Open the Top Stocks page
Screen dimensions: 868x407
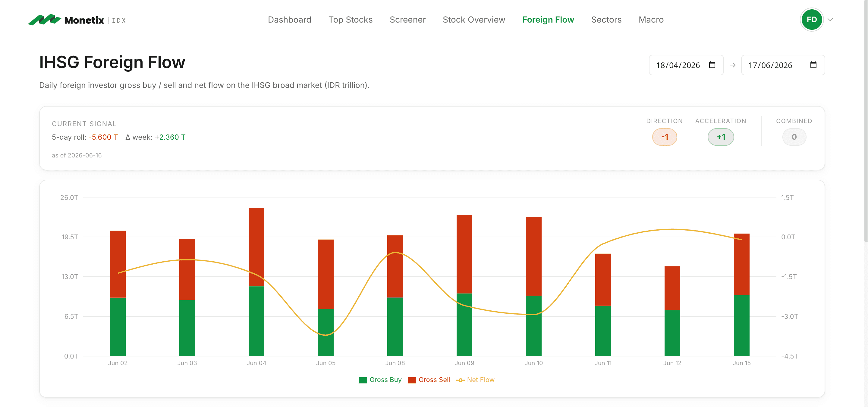[x=351, y=20]
